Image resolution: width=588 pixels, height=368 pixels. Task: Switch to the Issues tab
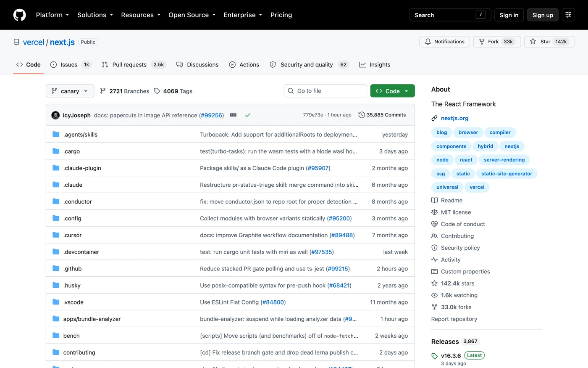coord(71,64)
